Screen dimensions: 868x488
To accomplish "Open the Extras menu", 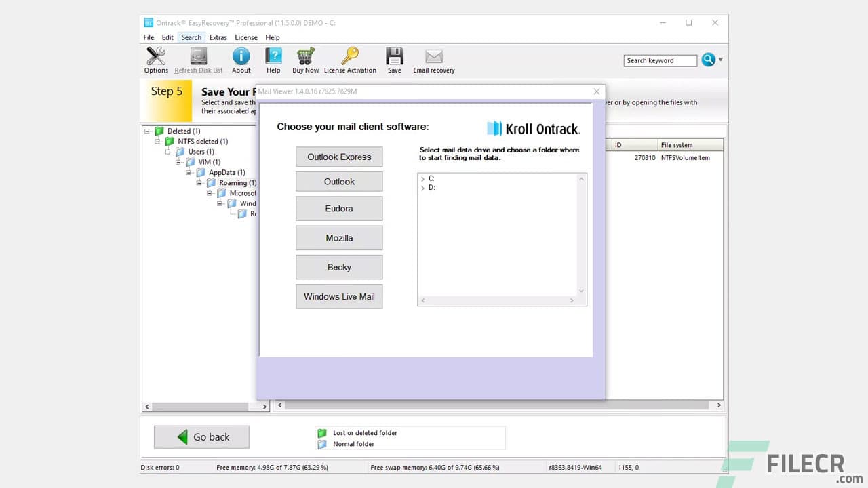I will (x=218, y=37).
